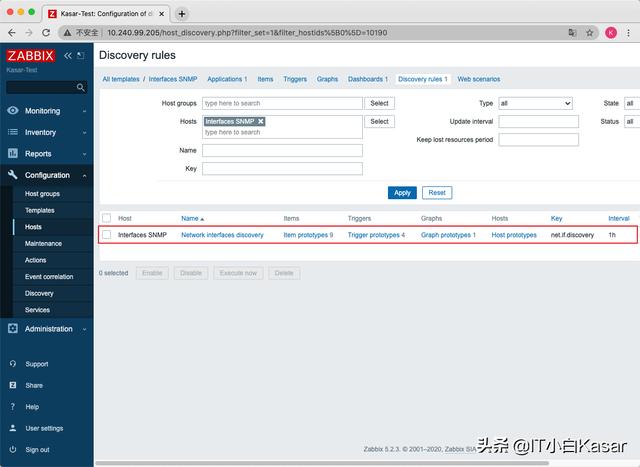Close the Kasar-Test browser tab
Viewport: 640px width, 467px height.
(162, 14)
